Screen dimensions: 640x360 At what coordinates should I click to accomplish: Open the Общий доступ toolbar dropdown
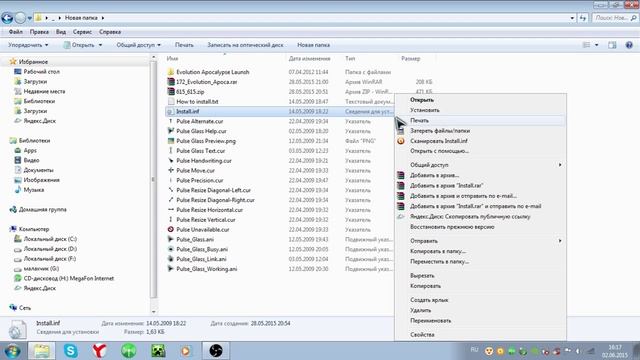click(138, 45)
